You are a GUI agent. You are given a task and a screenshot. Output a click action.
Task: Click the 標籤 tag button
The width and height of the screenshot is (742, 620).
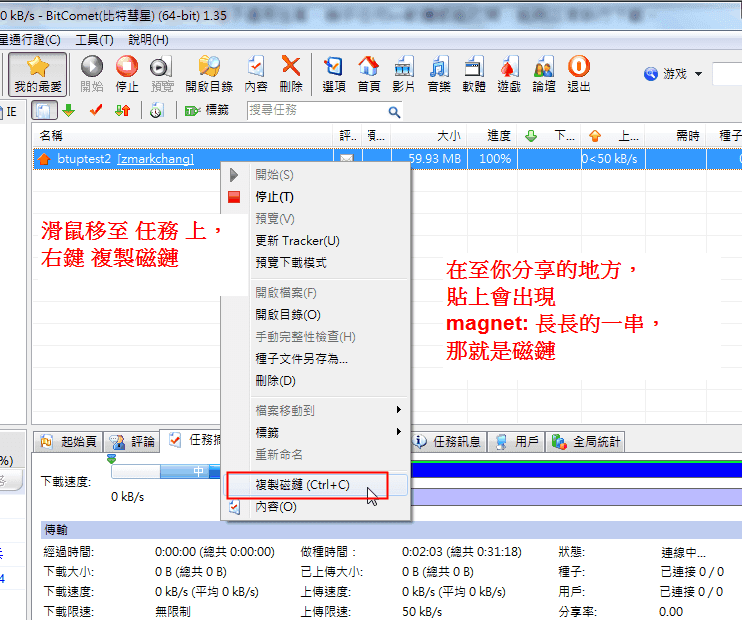click(207, 111)
